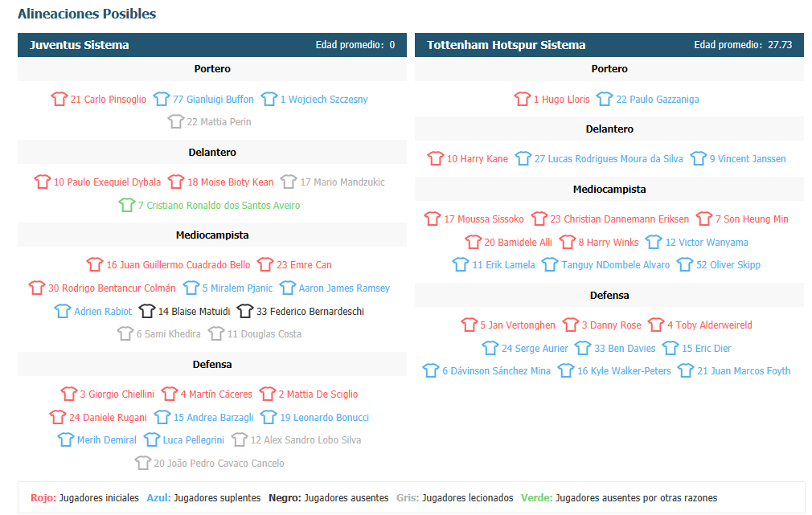
Task: Click the gray shirt icon beside Sami Khedira
Action: [125, 334]
